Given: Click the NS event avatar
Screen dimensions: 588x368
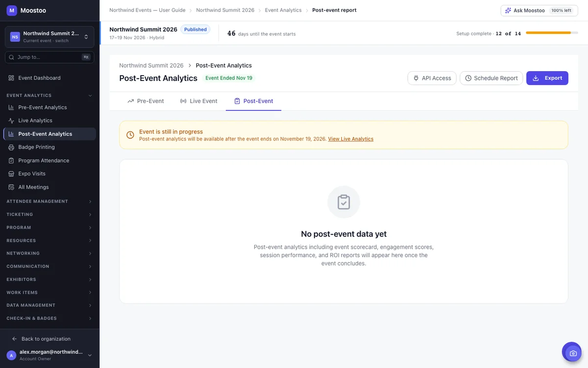Looking at the screenshot, I should point(15,37).
